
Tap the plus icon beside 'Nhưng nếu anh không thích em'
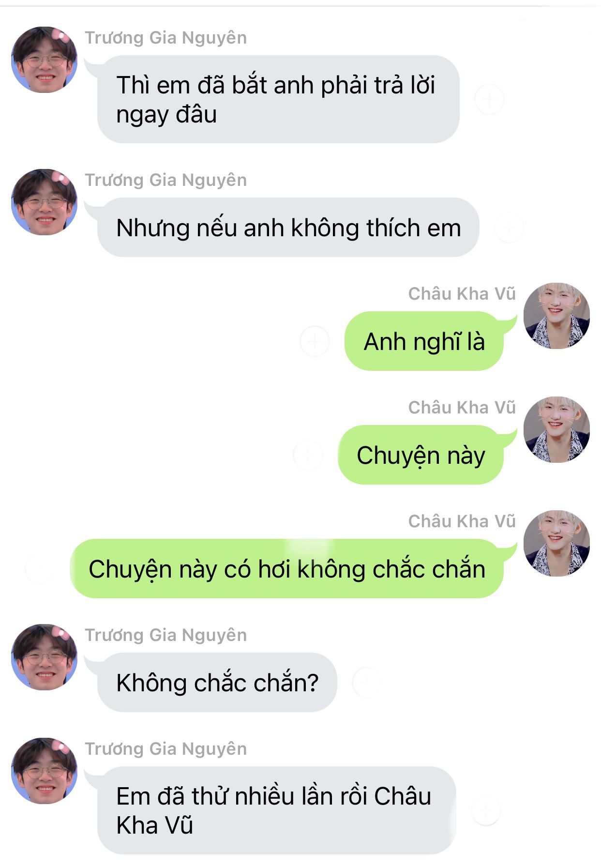(509, 228)
